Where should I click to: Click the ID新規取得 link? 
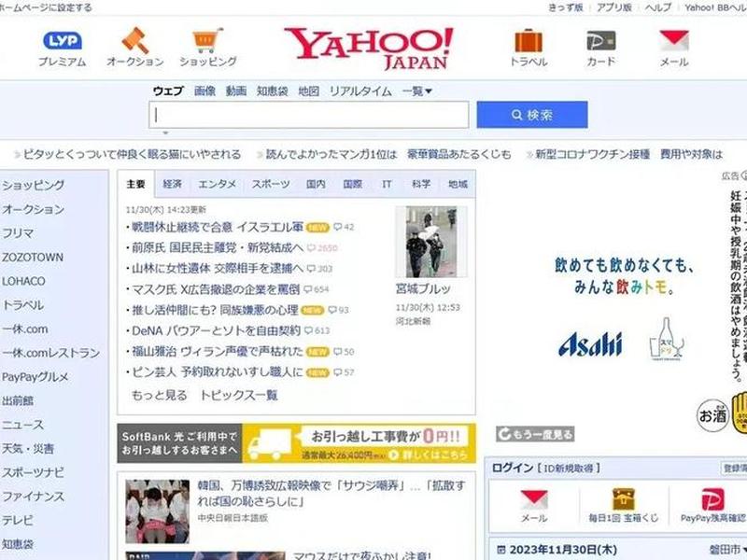[569, 469]
